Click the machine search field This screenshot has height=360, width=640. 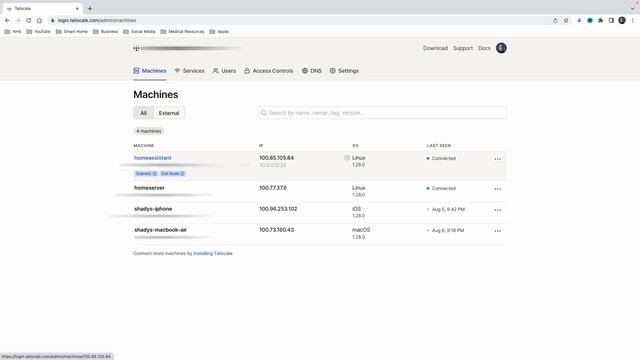(x=382, y=113)
